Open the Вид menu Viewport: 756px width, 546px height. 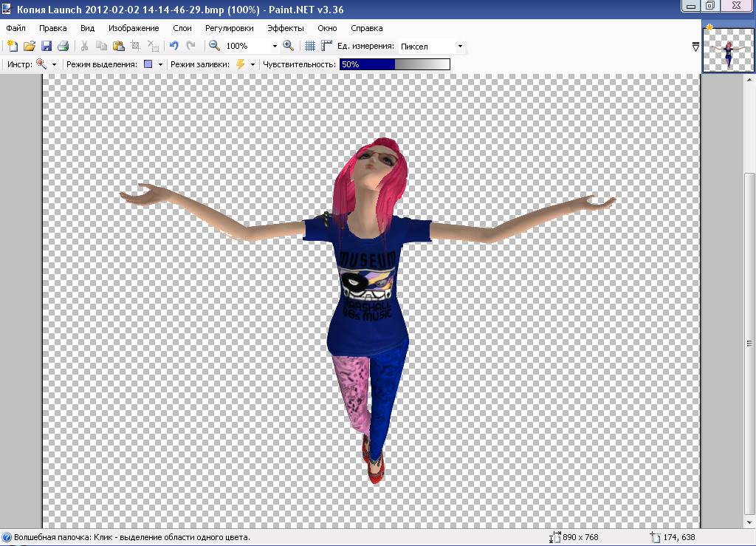tap(87, 28)
